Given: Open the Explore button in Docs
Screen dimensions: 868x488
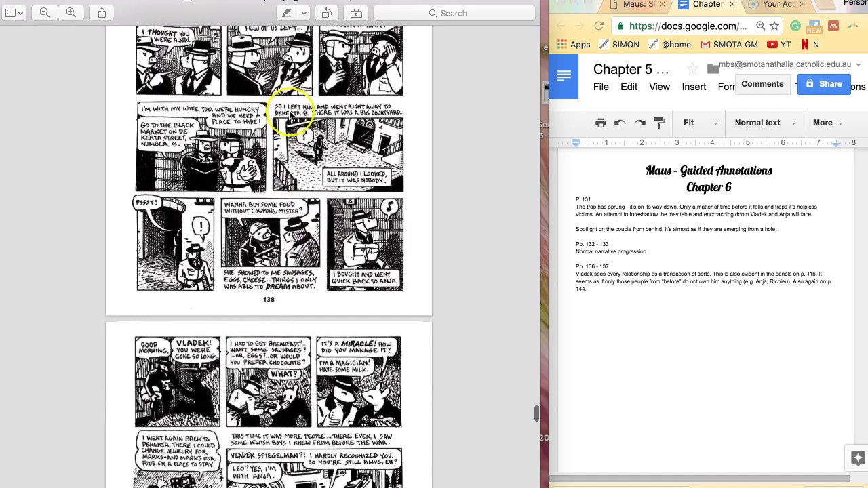Looking at the screenshot, I should click(857, 458).
